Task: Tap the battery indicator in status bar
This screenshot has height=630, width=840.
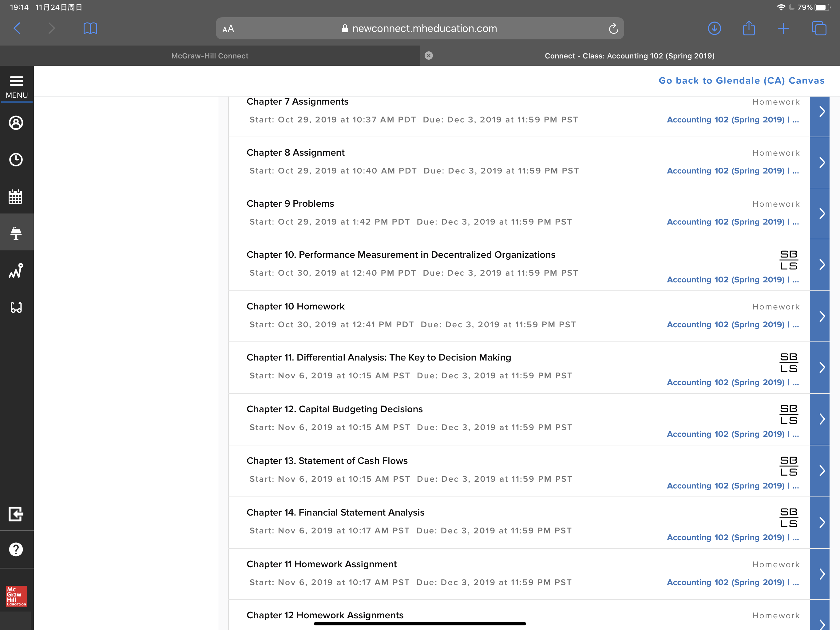Action: coord(822,7)
